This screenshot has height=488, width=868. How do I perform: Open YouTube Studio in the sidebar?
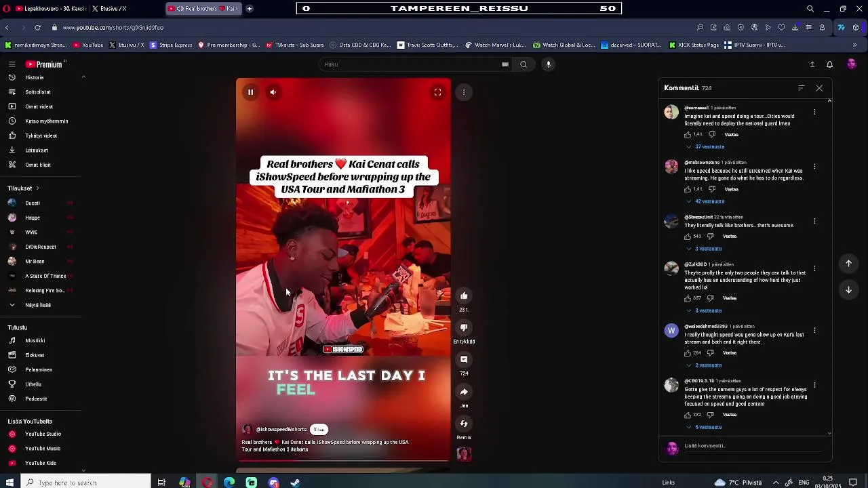41,434
